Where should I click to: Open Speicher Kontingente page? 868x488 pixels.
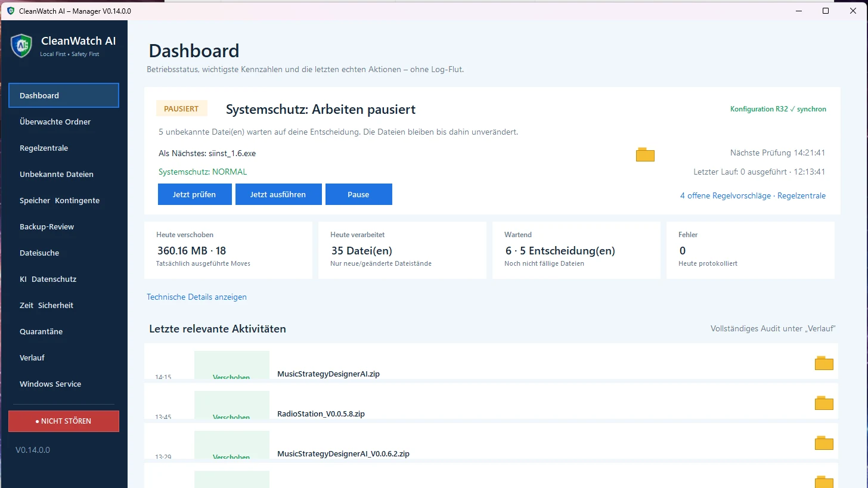(x=64, y=200)
